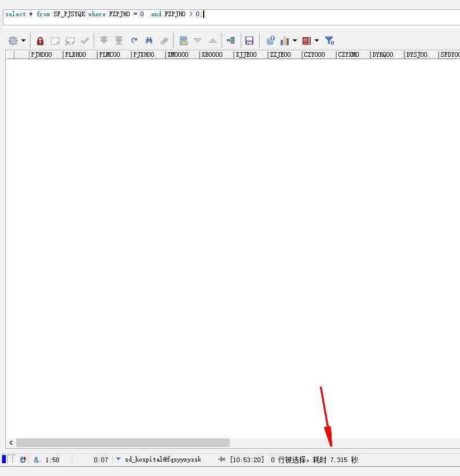Click the post changes checkmark icon
The height and width of the screenshot is (476, 460).
point(85,41)
